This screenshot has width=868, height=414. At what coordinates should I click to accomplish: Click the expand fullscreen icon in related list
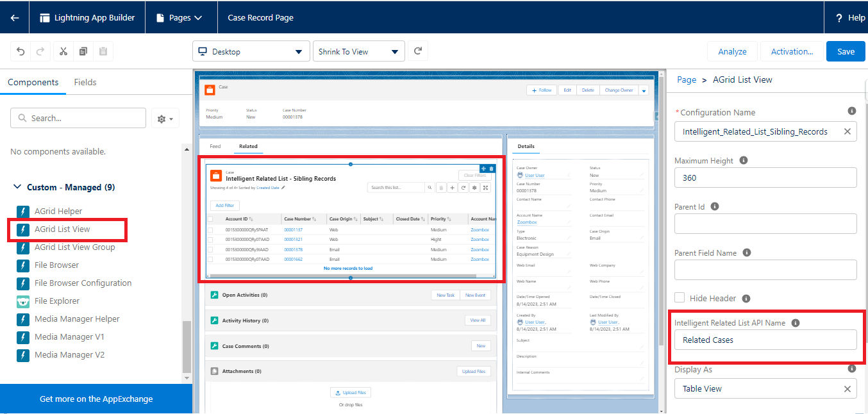coord(485,188)
